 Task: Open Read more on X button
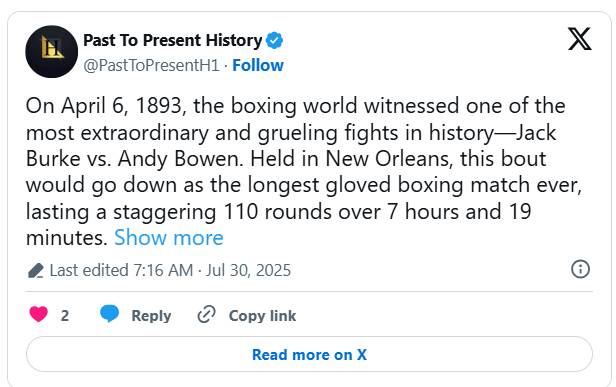309,354
